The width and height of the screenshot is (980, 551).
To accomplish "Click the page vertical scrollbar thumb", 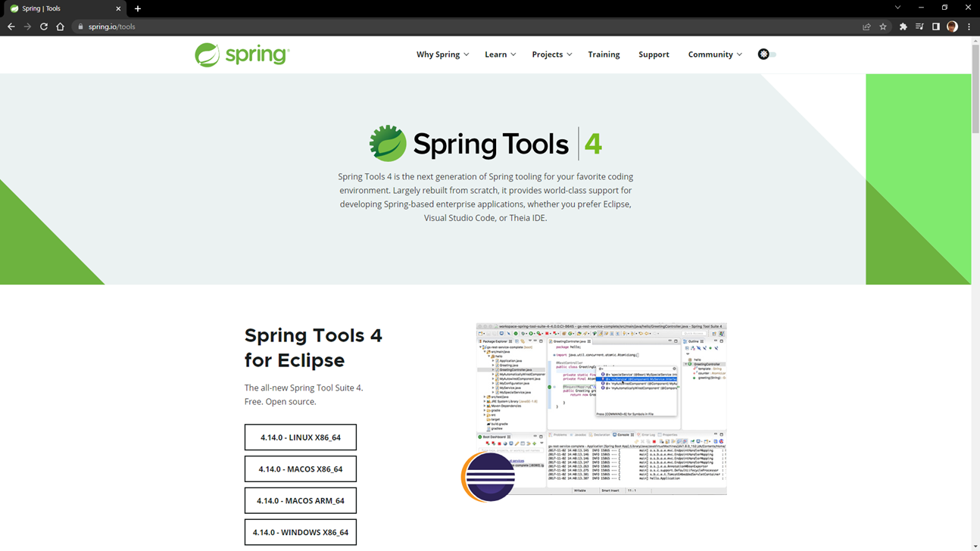I will (x=975, y=88).
